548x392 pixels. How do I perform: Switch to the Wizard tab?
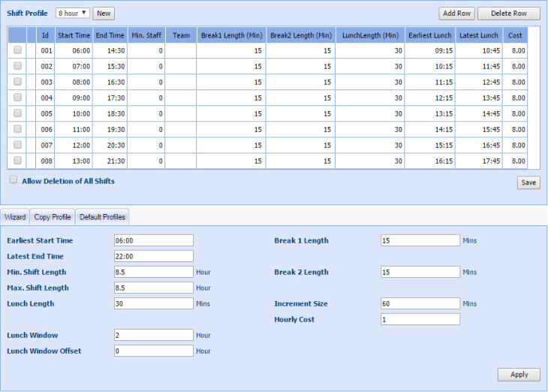tap(15, 217)
